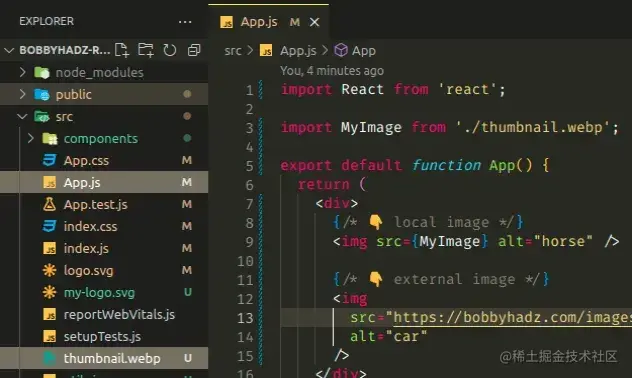Click the EXPLORER panel title
The height and width of the screenshot is (378, 632).
(46, 21)
